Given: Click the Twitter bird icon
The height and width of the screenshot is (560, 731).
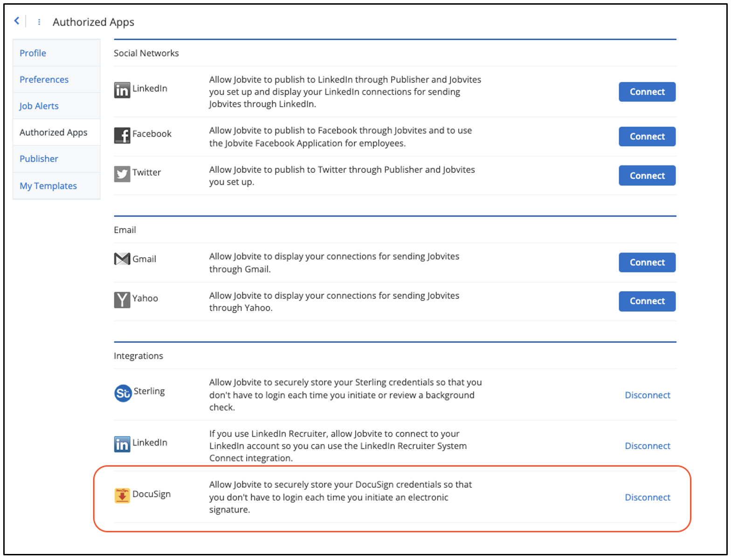Looking at the screenshot, I should [122, 174].
